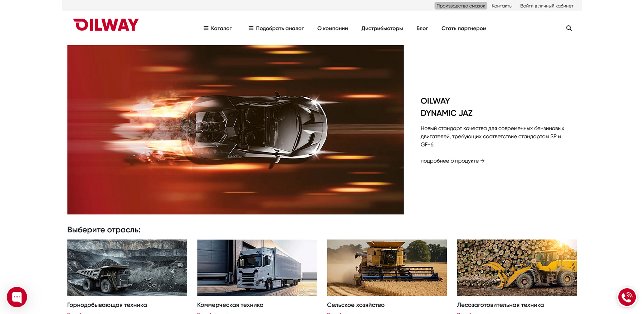Click the OILWAY DYNAMIC JAZ heading
The width and height of the screenshot is (644, 314).
click(x=447, y=107)
